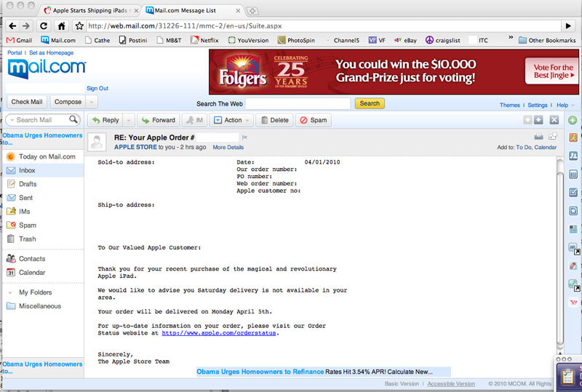Open a new browser tab
The height and width of the screenshot is (392, 582).
coord(252,11)
